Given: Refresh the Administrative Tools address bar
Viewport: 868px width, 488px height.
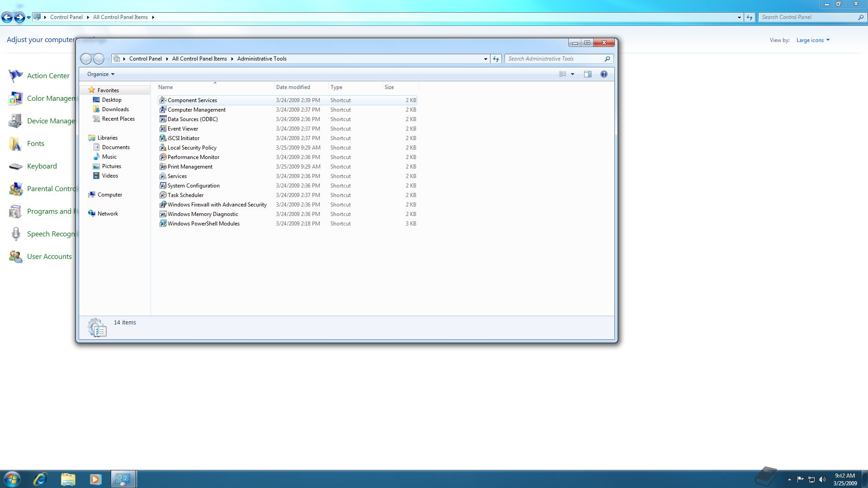Looking at the screenshot, I should tap(496, 59).
